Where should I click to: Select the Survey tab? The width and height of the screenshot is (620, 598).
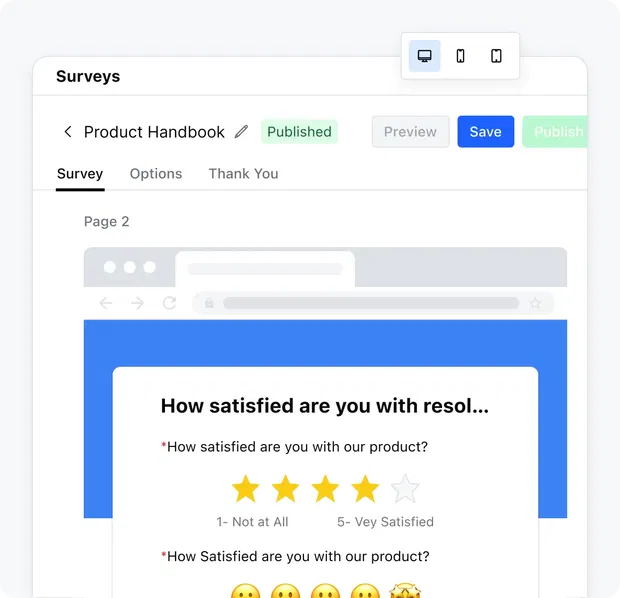click(80, 174)
